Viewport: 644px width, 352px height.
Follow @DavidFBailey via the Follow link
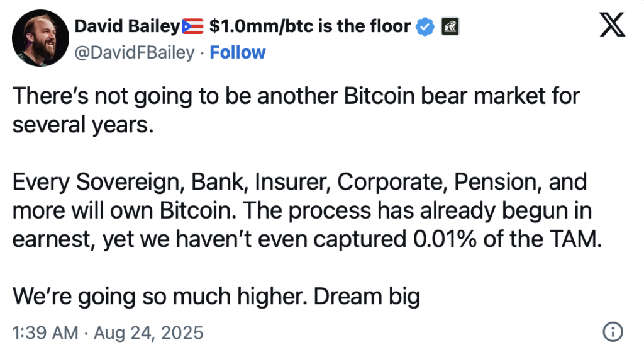(237, 53)
